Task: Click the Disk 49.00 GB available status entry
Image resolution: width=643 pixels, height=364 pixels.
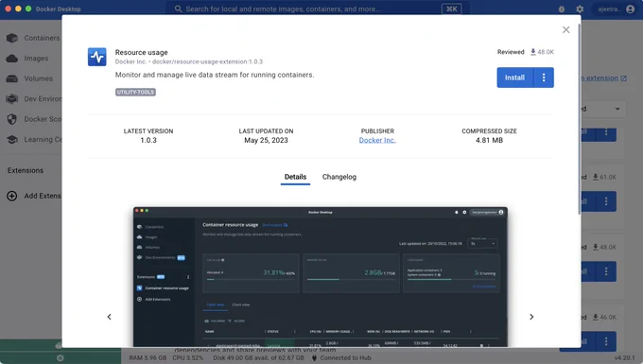Action: 258,357
